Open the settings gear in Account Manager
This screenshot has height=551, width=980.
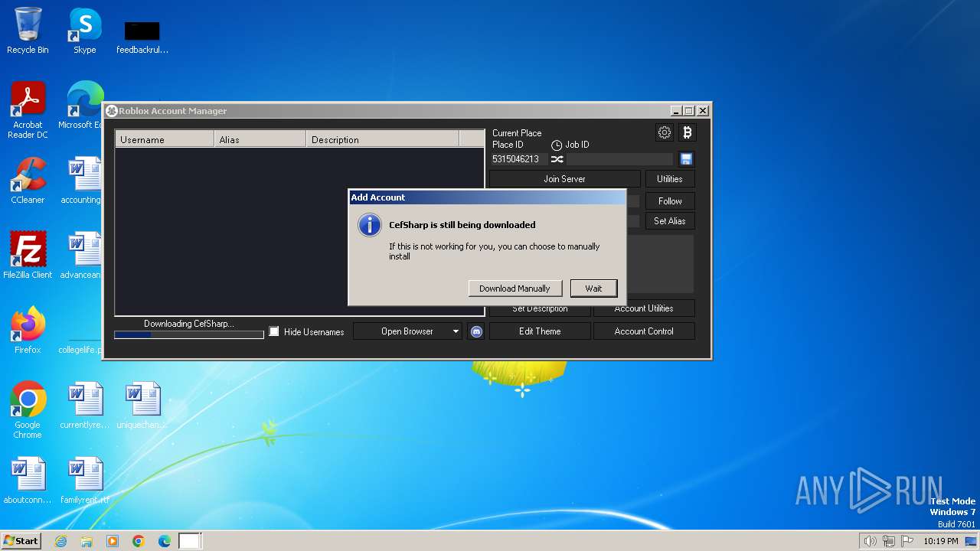[x=665, y=132]
